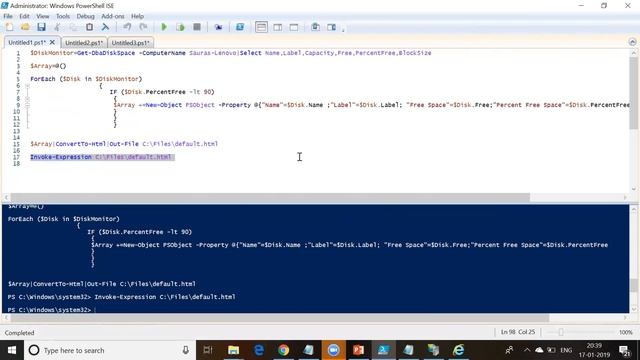The height and width of the screenshot is (360, 640).
Task: Open the Tools menu
Action: tap(62, 16)
